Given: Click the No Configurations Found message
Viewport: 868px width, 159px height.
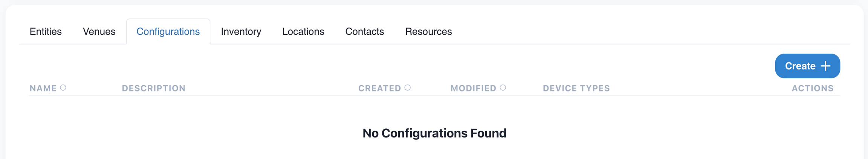Looking at the screenshot, I should [x=434, y=133].
